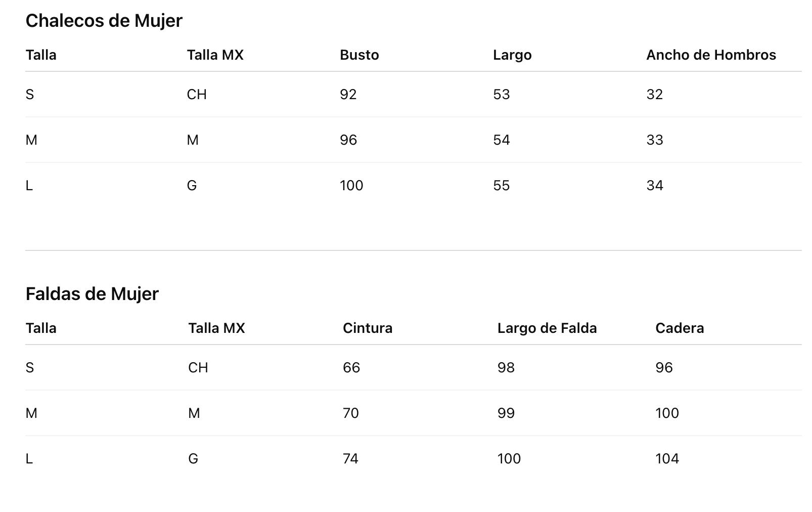Screen dimensions: 812x512
Task: Select the Ancho de Hombros column header
Action: (711, 55)
